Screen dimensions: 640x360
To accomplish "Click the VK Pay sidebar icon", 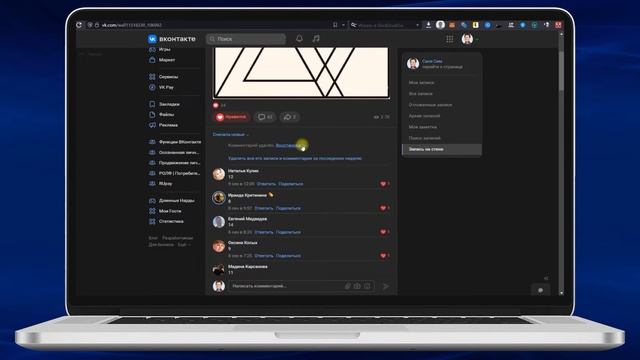I will coord(152,87).
